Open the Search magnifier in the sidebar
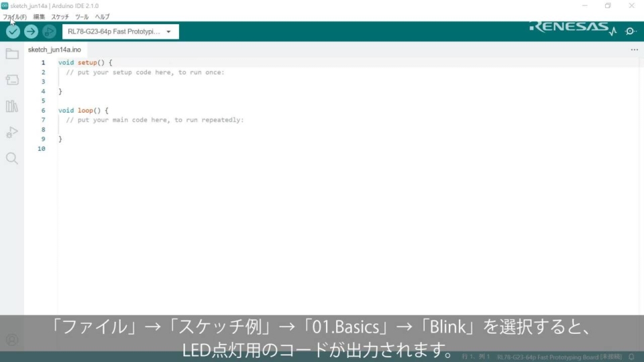Screen dimensions: 644x362 pyautogui.click(x=12, y=158)
